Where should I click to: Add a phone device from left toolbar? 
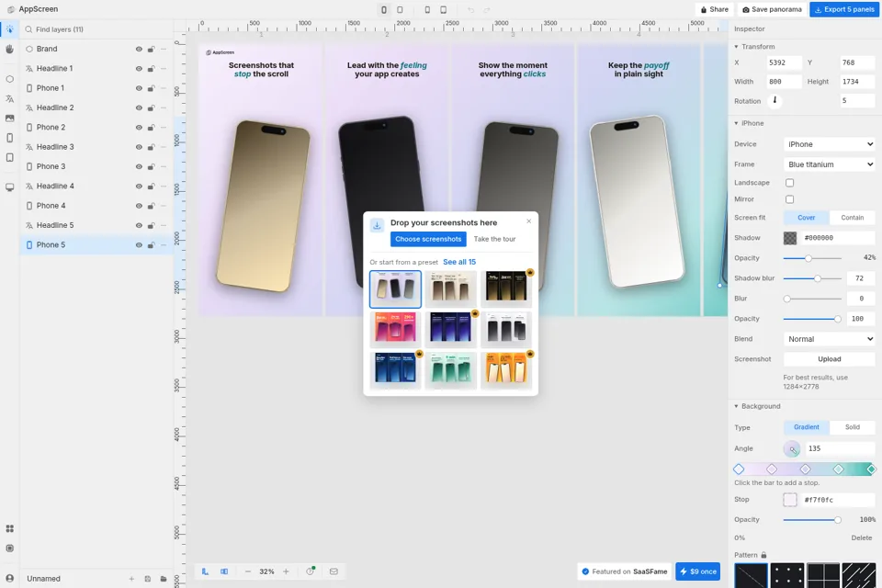point(9,138)
